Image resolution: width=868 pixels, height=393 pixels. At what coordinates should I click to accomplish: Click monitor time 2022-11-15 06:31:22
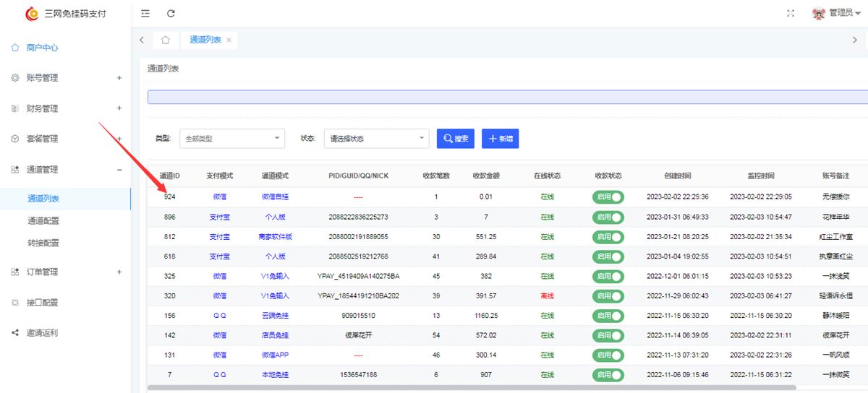[760, 375]
